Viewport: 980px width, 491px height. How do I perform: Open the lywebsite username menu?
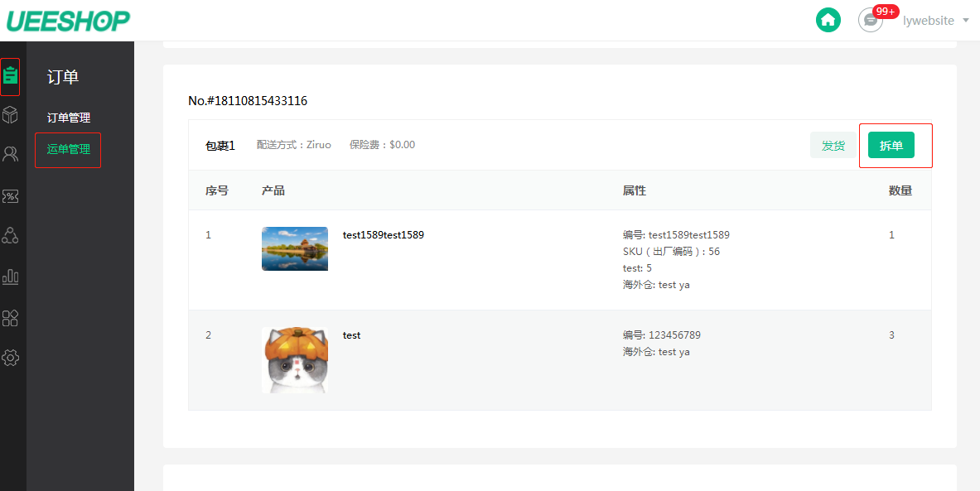coord(928,21)
